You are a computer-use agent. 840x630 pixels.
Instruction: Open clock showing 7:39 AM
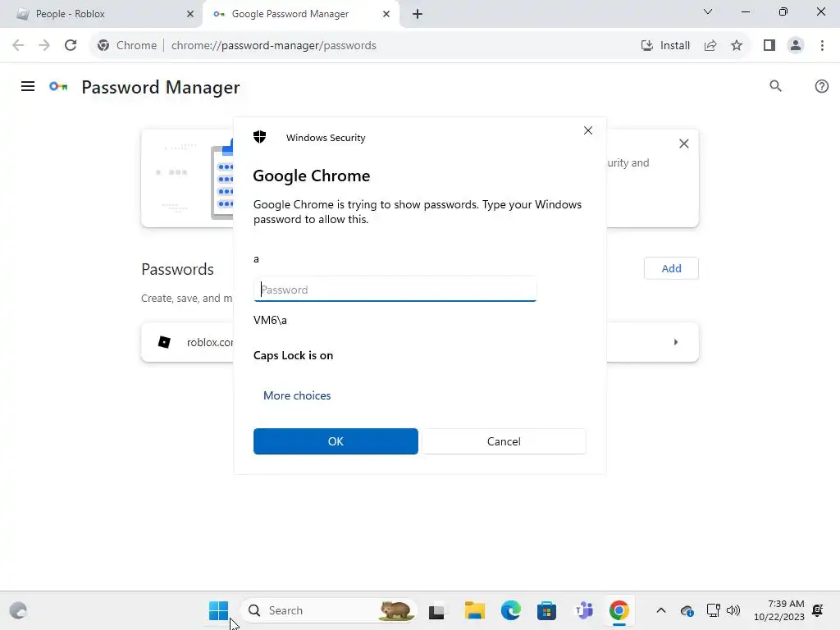[x=779, y=610]
